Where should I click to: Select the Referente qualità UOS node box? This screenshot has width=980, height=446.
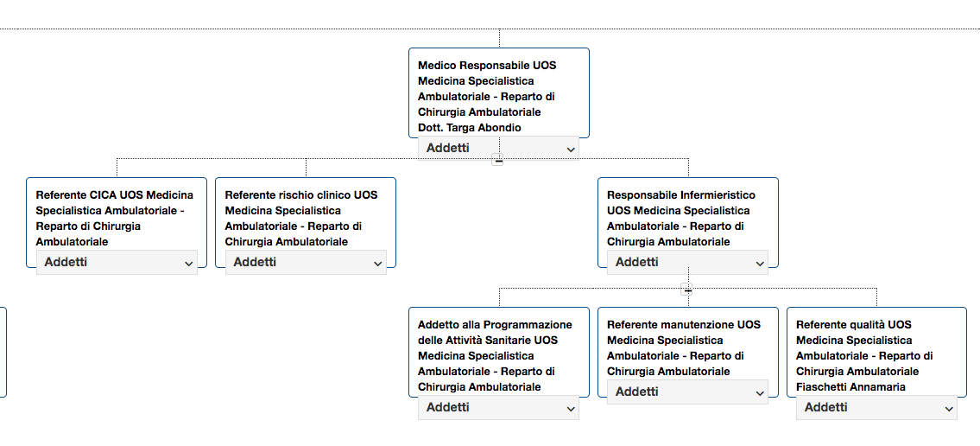[x=876, y=352]
